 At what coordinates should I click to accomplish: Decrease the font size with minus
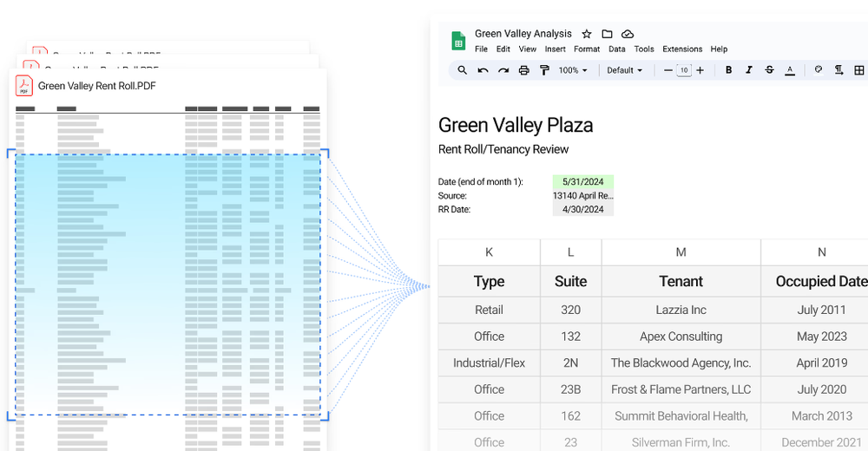pos(668,70)
